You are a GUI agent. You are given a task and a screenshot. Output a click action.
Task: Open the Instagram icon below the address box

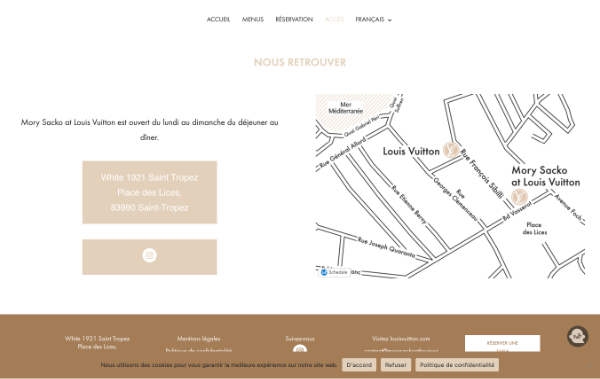pyautogui.click(x=149, y=255)
